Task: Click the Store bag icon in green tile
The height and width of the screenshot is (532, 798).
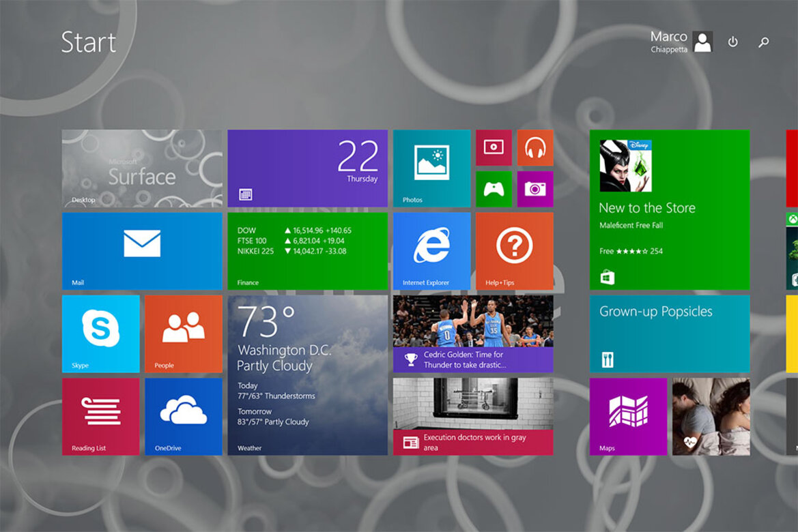Action: pos(607,278)
